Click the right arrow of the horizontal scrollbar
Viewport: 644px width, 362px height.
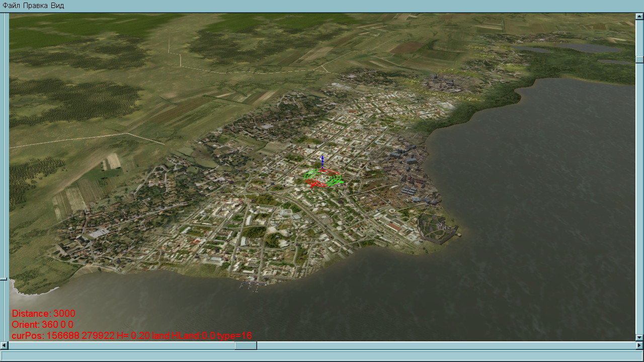(x=639, y=345)
